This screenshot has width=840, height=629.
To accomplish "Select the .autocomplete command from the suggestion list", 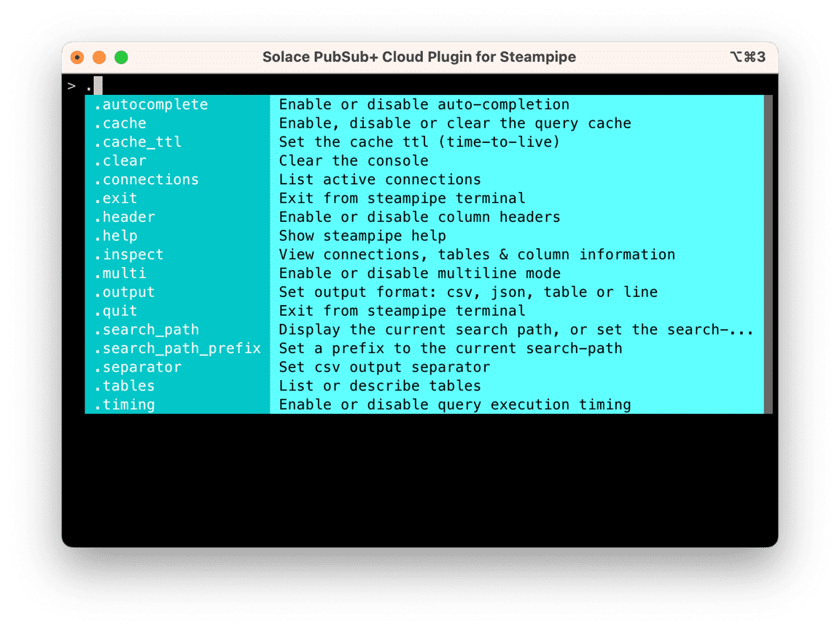I will [153, 104].
